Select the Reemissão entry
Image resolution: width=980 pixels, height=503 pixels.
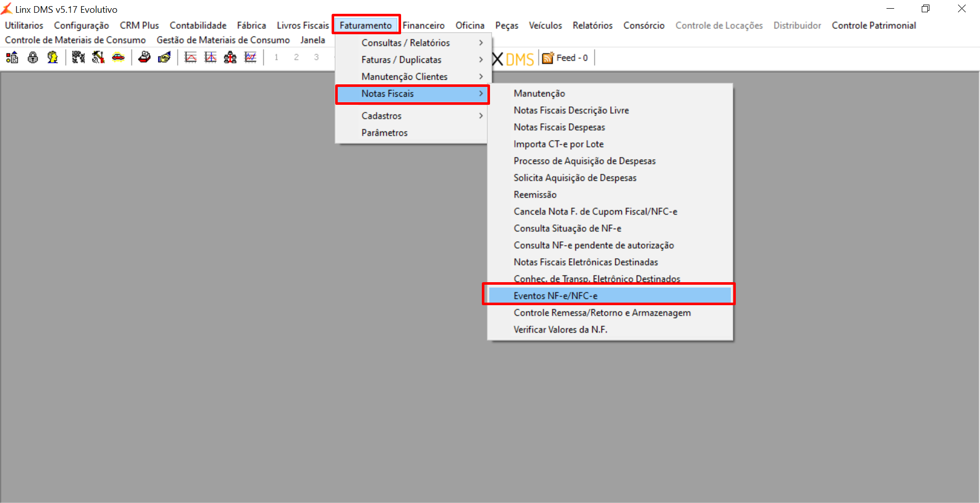click(x=610, y=195)
